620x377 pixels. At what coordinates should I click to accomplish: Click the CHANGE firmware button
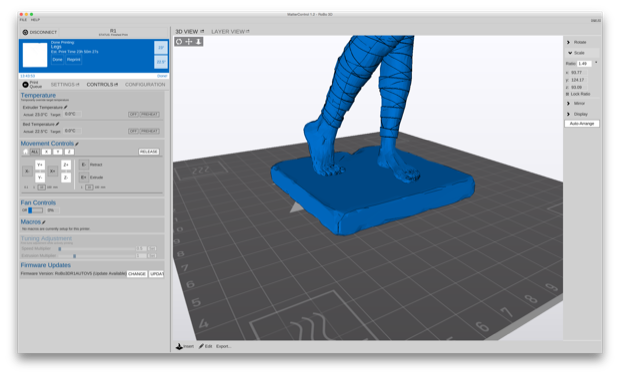point(137,274)
